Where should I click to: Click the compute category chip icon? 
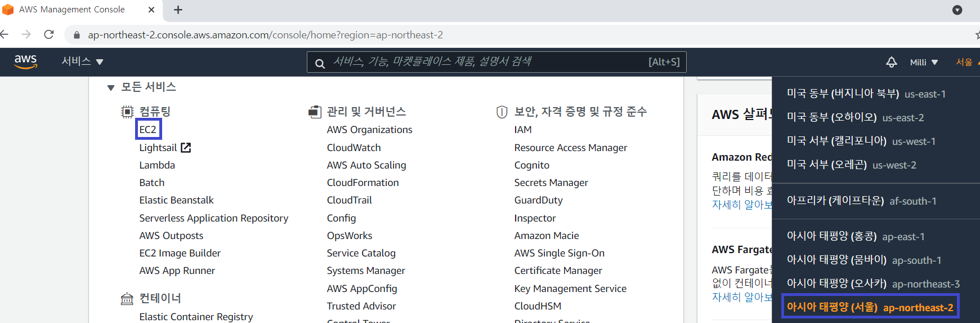tap(127, 112)
